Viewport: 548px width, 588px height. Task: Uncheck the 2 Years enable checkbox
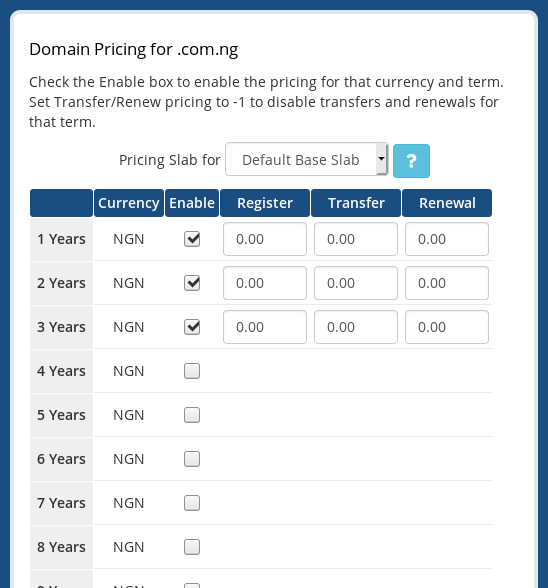(192, 283)
